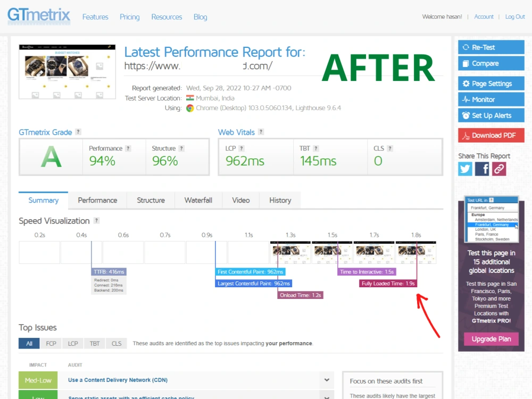Share report on Twitter
Viewport: 532px width, 399px height.
point(464,168)
